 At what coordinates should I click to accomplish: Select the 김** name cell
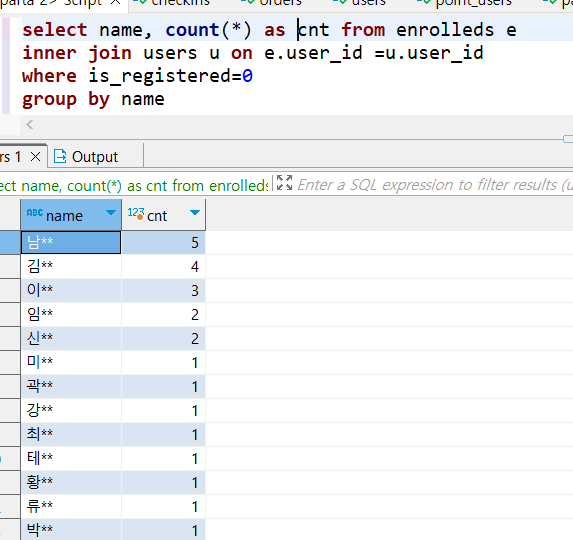click(71, 266)
